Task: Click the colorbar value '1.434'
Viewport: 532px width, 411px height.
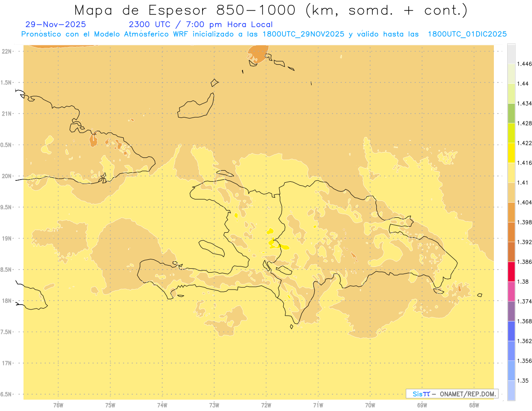Action: click(524, 103)
